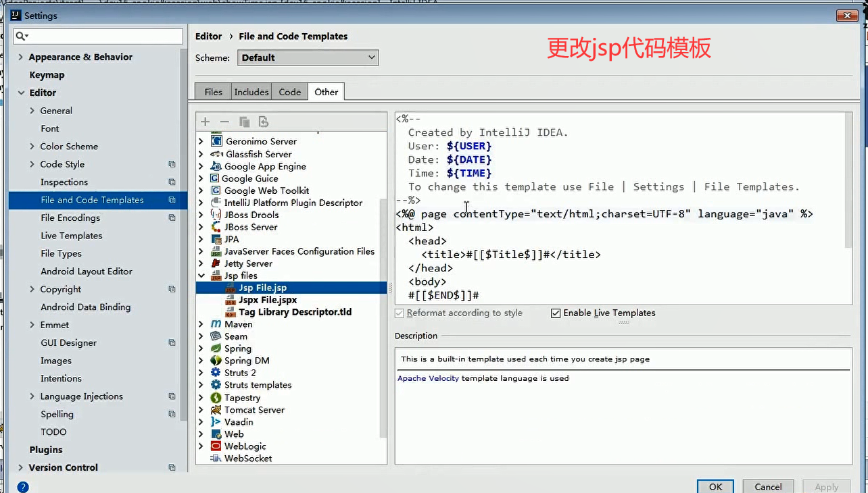Click the page directive line in template editor
The height and width of the screenshot is (493, 868).
click(x=604, y=214)
